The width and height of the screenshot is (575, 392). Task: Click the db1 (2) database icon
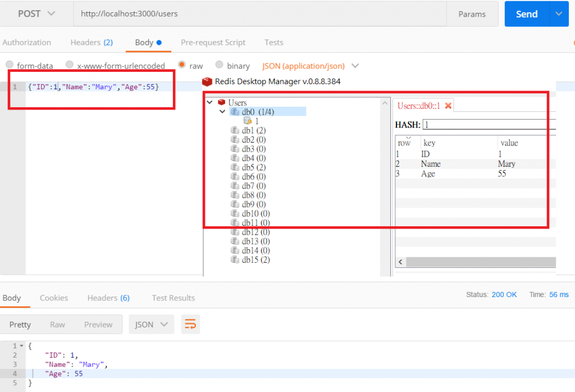tap(235, 130)
